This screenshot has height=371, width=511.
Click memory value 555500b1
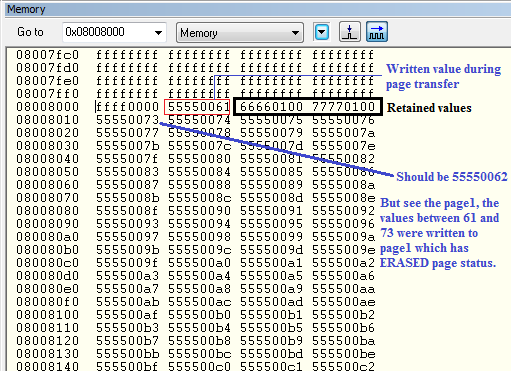click(x=271, y=315)
